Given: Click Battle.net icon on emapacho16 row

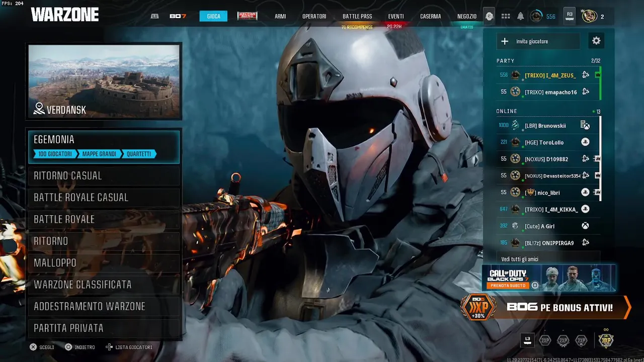Looking at the screenshot, I should (586, 92).
